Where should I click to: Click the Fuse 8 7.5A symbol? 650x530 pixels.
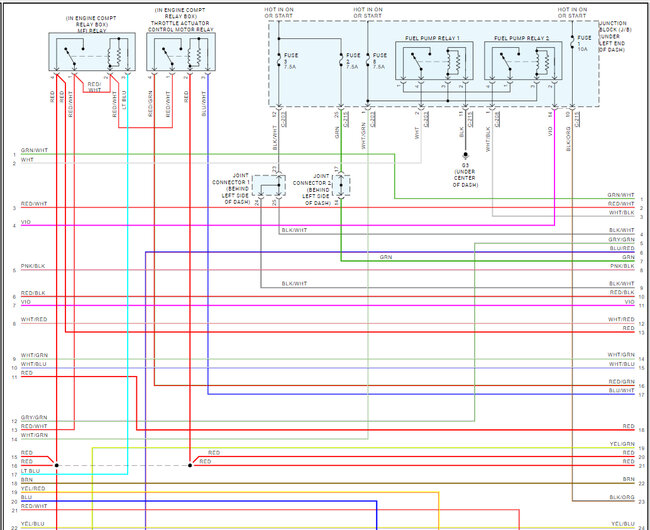point(368,60)
